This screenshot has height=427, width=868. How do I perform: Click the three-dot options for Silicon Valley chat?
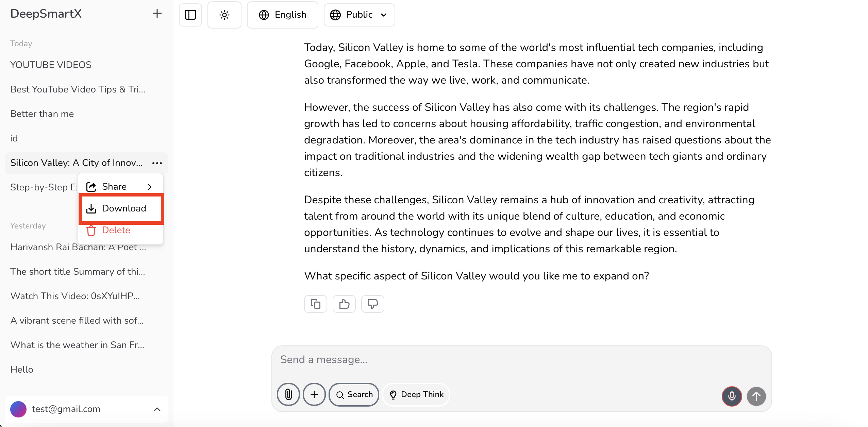click(x=157, y=163)
